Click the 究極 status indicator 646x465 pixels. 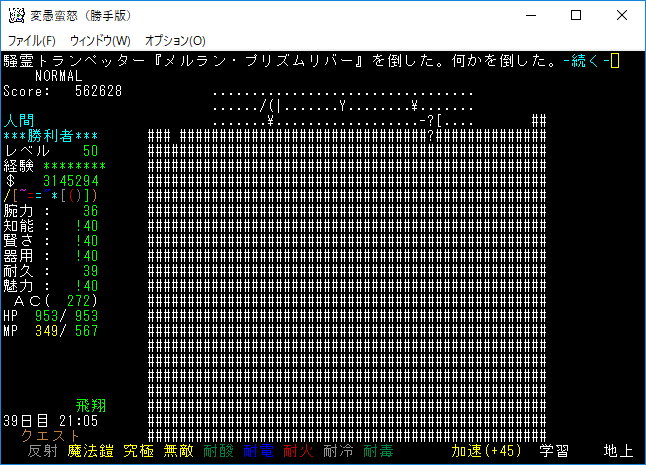click(x=137, y=452)
